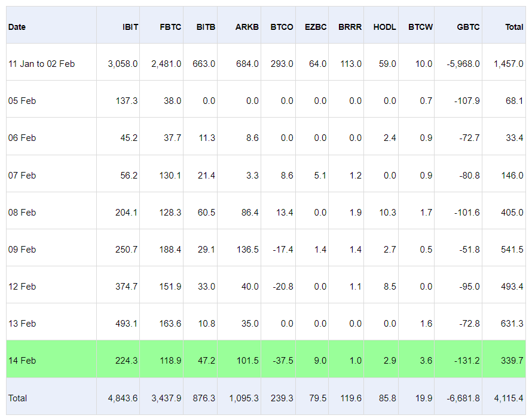Select the FBTC value 130.1
The width and height of the screenshot is (532, 418).
tap(170, 176)
